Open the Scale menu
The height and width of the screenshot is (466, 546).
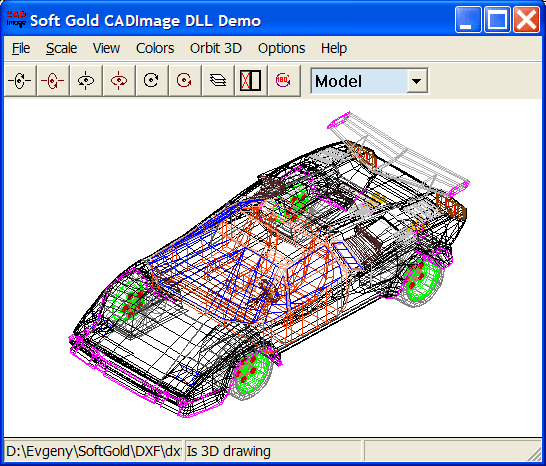(61, 48)
